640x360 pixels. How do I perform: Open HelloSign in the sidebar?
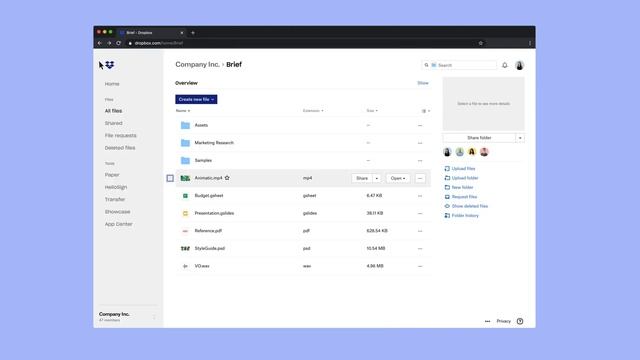[116, 187]
